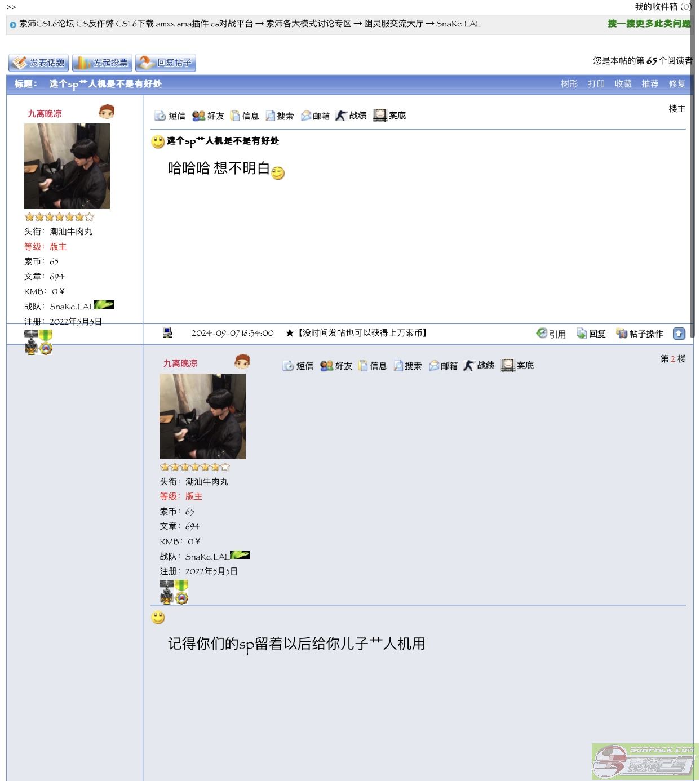
Task: Click 邮箱 mail icon in second post
Action: [443, 366]
